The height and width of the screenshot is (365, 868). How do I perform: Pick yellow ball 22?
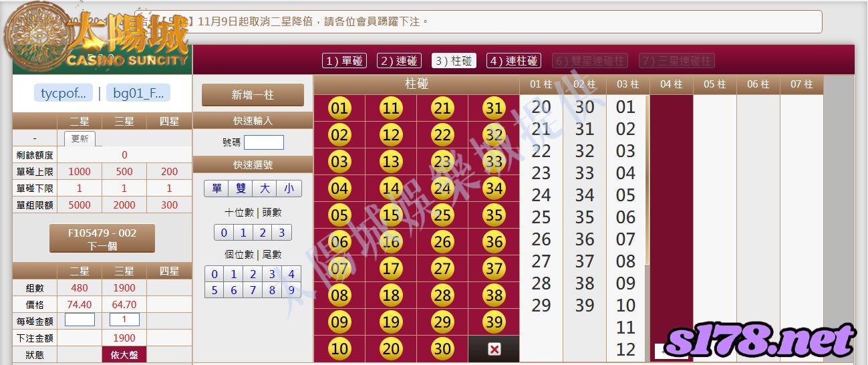click(x=442, y=135)
